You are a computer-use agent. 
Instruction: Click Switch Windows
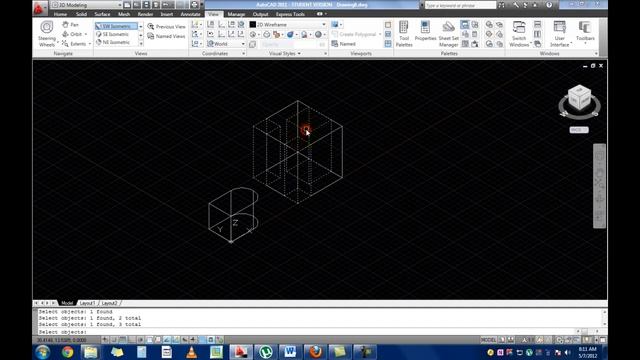point(519,33)
